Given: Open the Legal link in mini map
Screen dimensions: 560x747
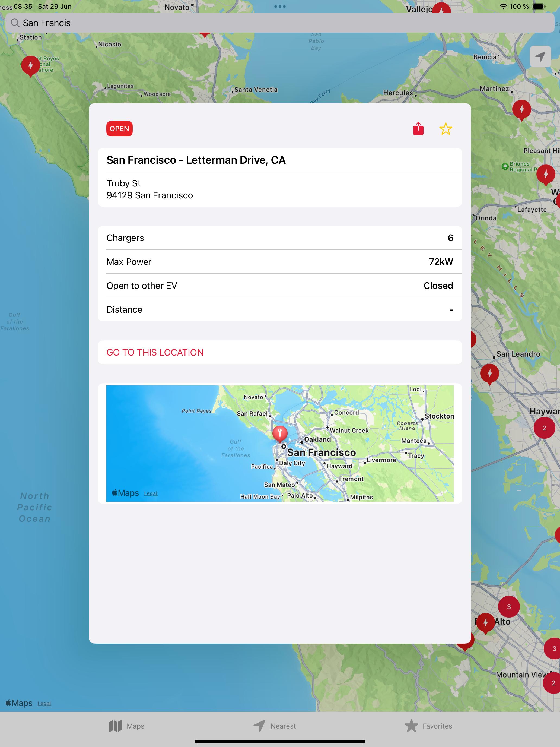Looking at the screenshot, I should pyautogui.click(x=151, y=493).
